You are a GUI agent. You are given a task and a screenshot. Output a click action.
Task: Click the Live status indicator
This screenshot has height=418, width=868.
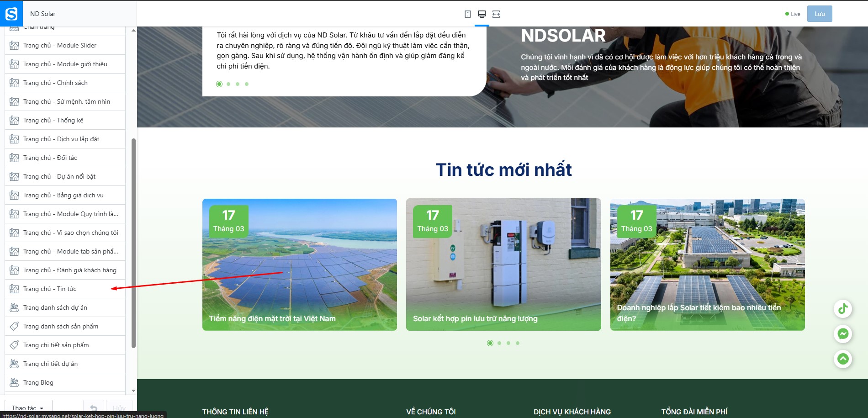point(793,14)
